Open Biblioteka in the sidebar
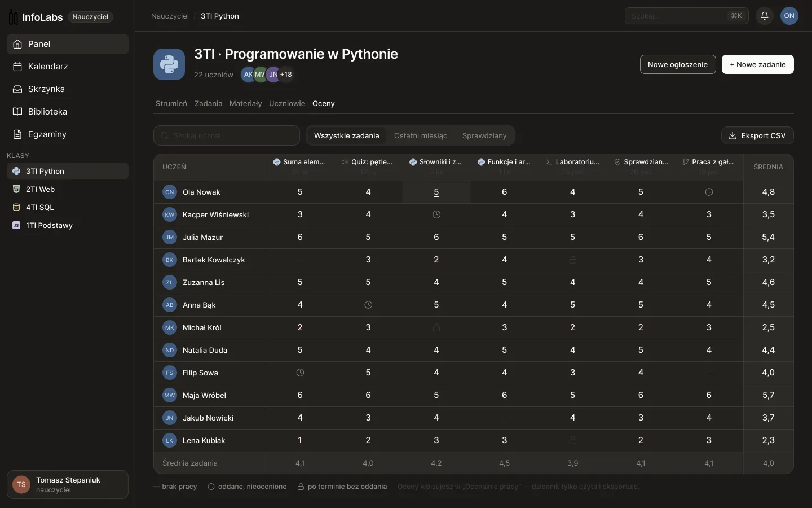 (68, 112)
